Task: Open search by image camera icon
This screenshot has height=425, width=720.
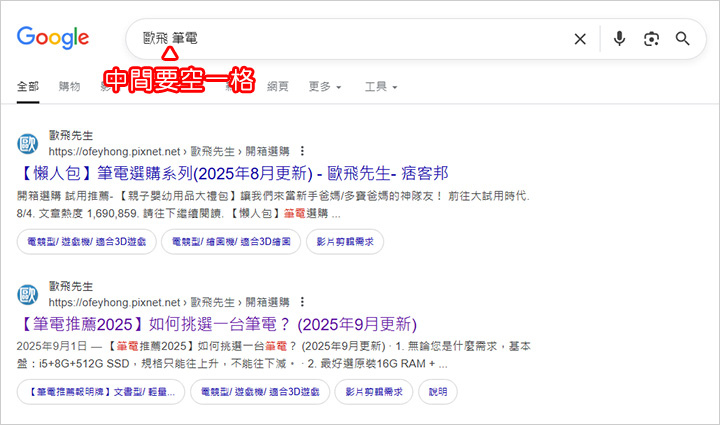Action: [x=651, y=39]
